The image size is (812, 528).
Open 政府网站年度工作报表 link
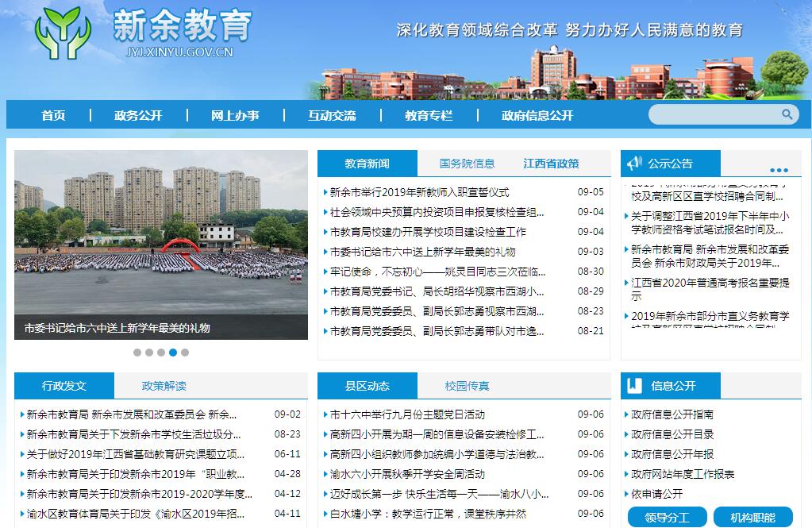tap(683, 473)
